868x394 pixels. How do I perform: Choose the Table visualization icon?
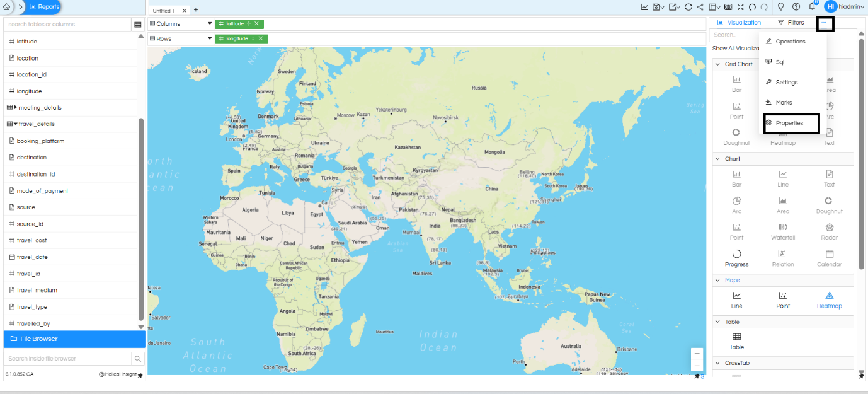736,342
